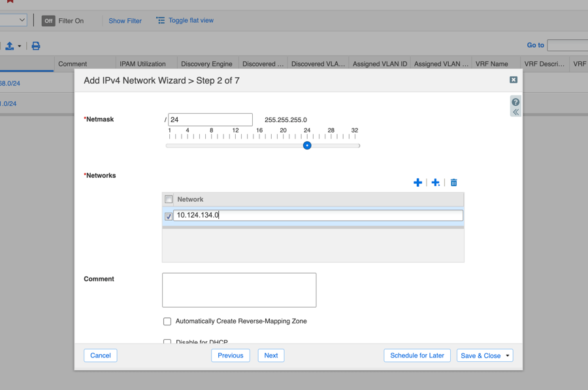Click the export upload icon
The width and height of the screenshot is (588, 390).
[x=9, y=46]
